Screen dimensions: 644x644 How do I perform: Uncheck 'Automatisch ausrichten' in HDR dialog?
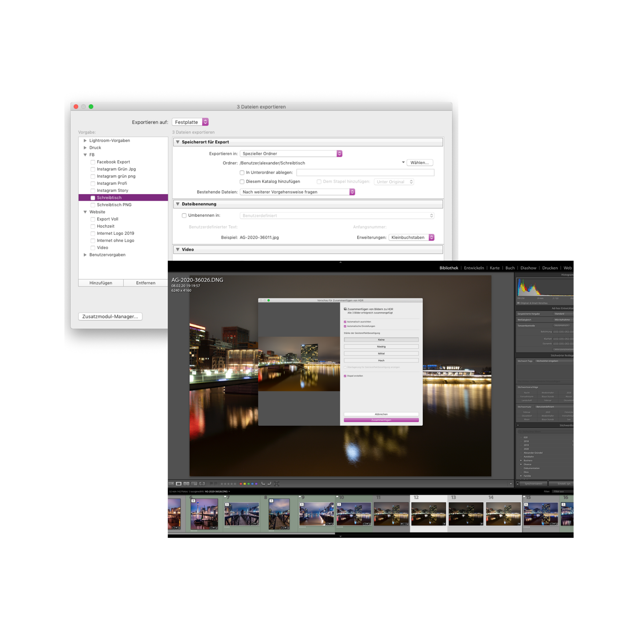[345, 322]
